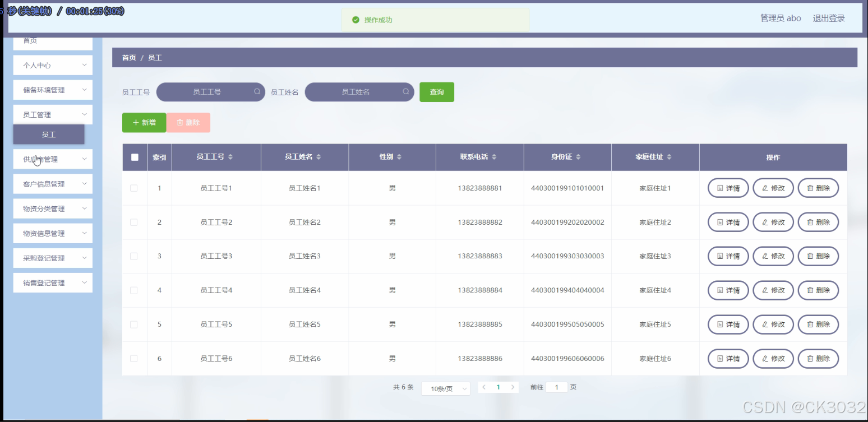Open the 10条/页 page size dropdown
The width and height of the screenshot is (868, 422).
click(x=445, y=388)
